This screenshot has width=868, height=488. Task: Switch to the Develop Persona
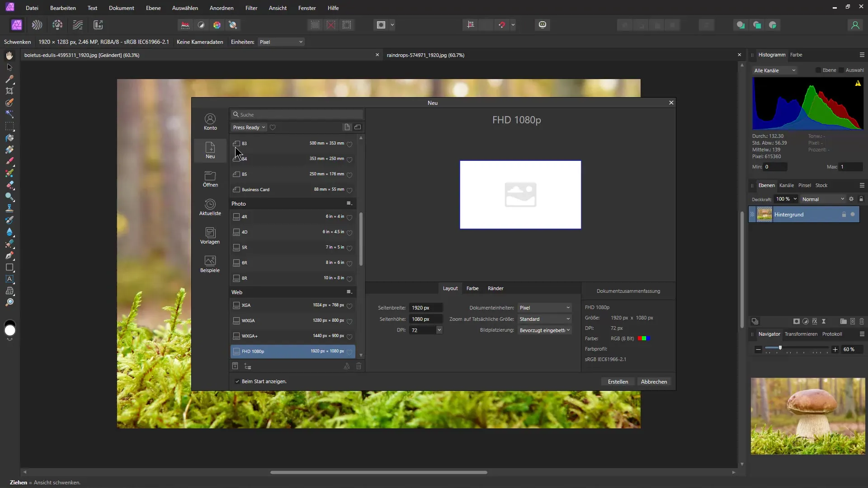[57, 25]
